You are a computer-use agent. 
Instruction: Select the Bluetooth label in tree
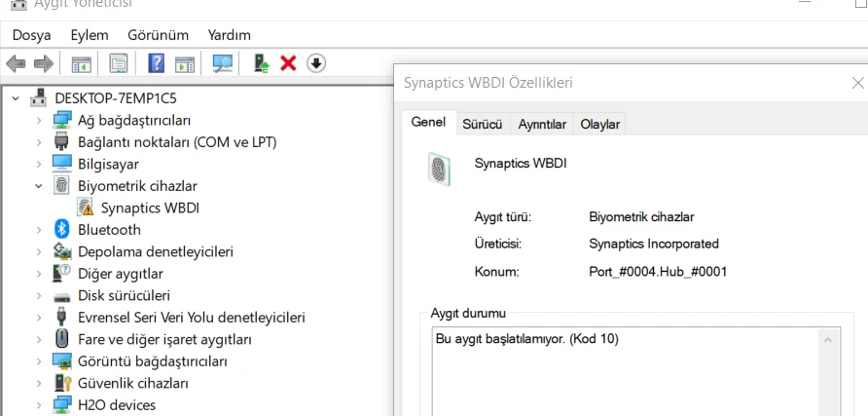[x=109, y=230]
